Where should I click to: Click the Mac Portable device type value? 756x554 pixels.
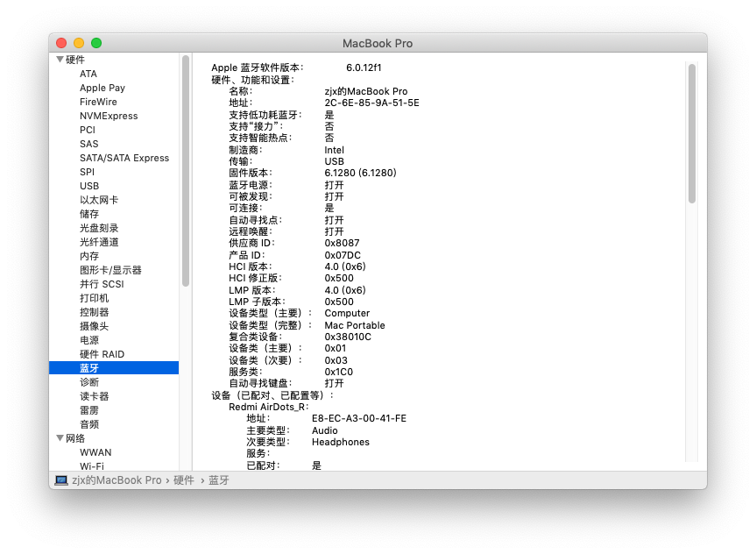click(x=355, y=325)
